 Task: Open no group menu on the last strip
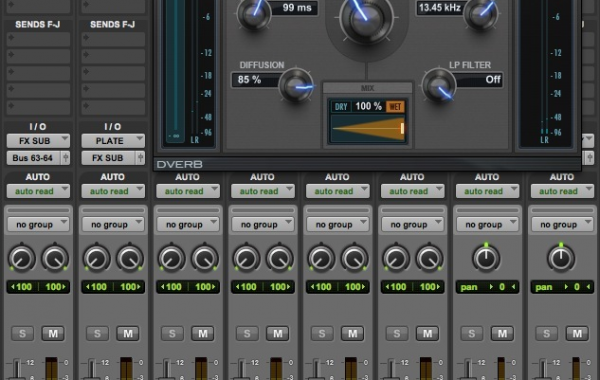pyautogui.click(x=562, y=225)
